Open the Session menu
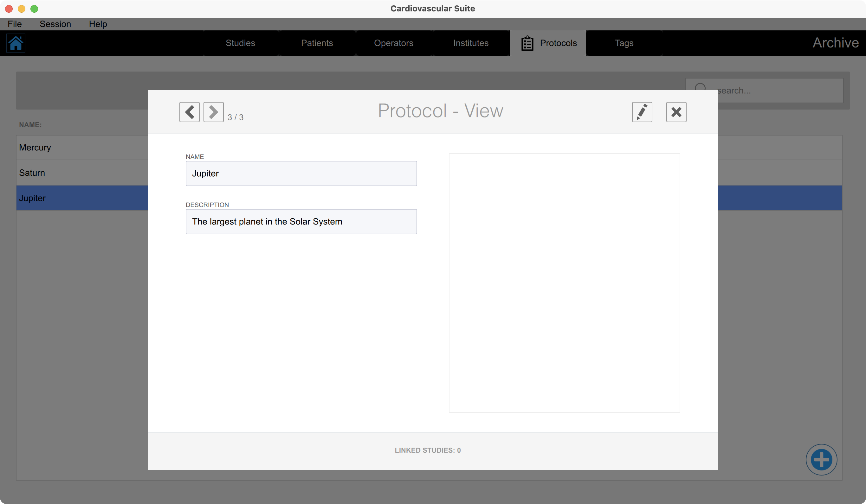The image size is (866, 504). (x=55, y=24)
